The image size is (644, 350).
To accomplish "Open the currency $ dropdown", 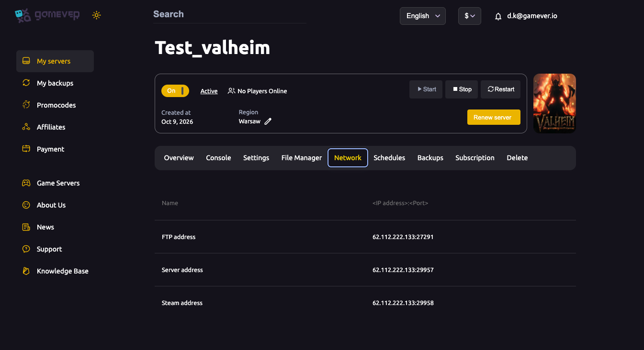I will tap(470, 16).
